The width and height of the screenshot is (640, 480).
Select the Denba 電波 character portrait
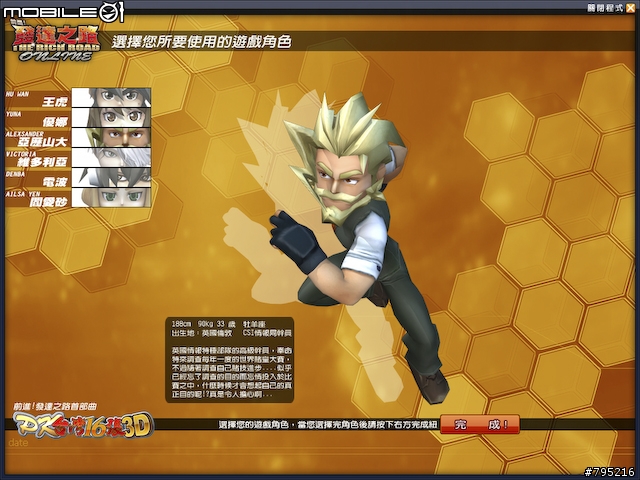click(111, 178)
